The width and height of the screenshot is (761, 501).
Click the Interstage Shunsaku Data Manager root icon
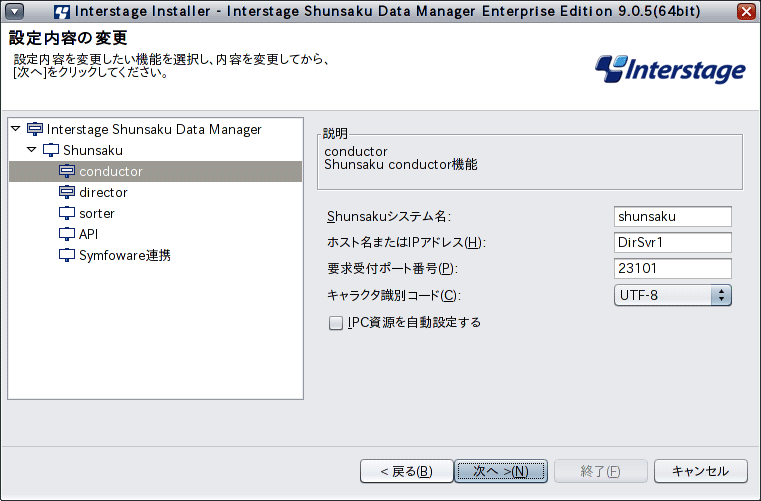(34, 129)
